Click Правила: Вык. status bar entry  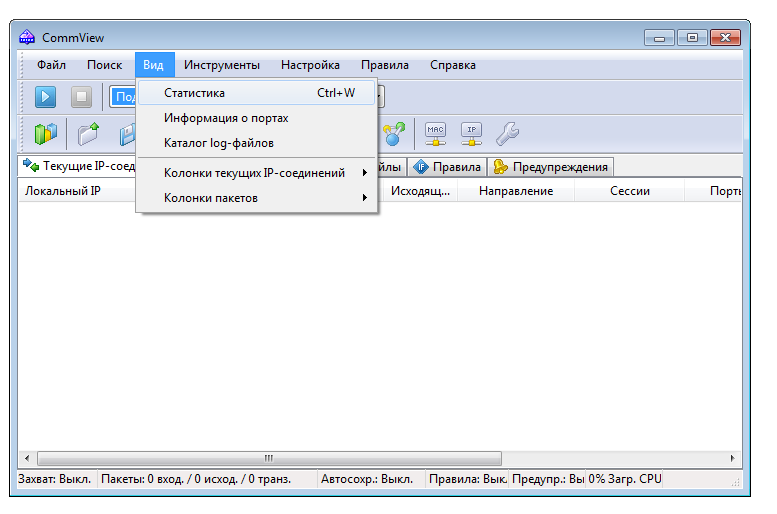(467, 479)
